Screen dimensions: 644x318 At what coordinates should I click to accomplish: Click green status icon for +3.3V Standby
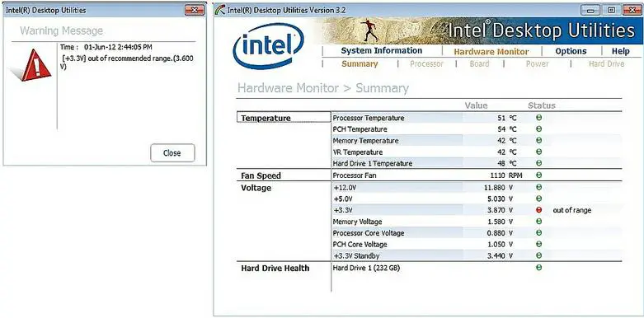pos(538,255)
